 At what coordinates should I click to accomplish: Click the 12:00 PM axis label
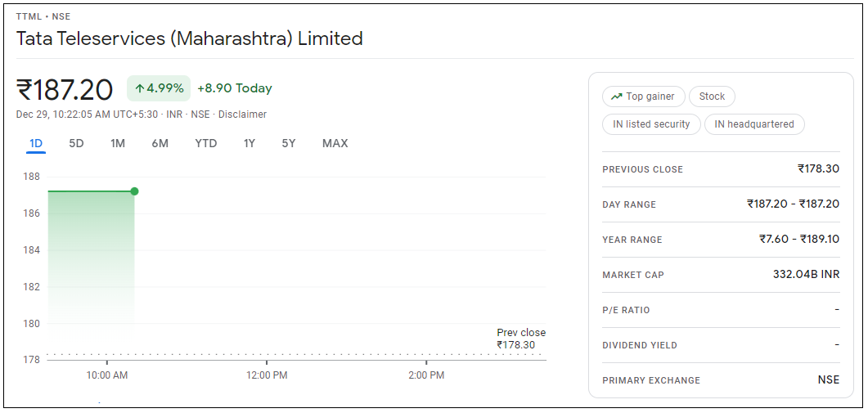[x=267, y=375]
